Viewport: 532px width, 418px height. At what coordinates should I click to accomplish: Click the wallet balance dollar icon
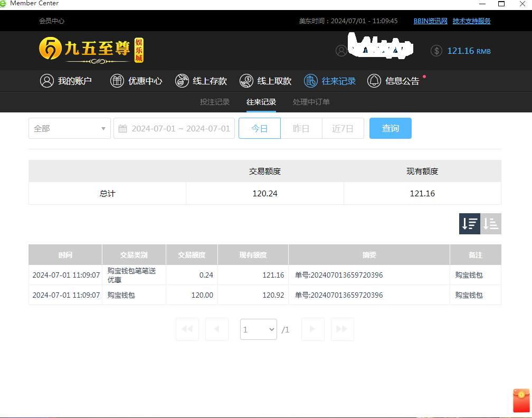tap(436, 51)
